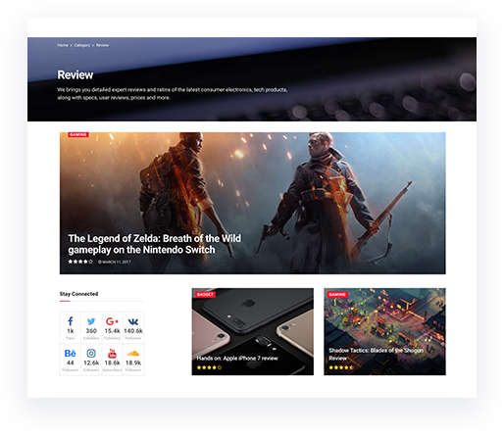Click the GADGET tag on iPhone card

pyautogui.click(x=205, y=294)
